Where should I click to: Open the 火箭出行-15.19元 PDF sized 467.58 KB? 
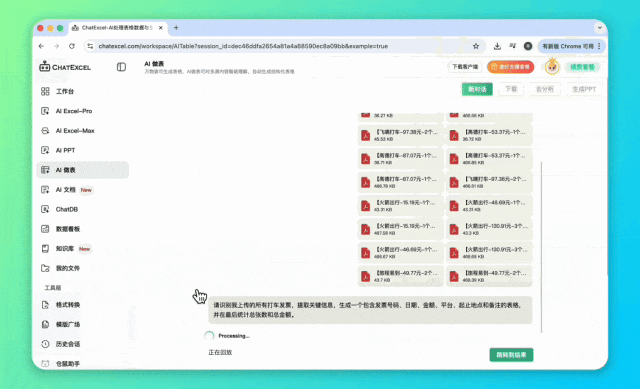400,229
